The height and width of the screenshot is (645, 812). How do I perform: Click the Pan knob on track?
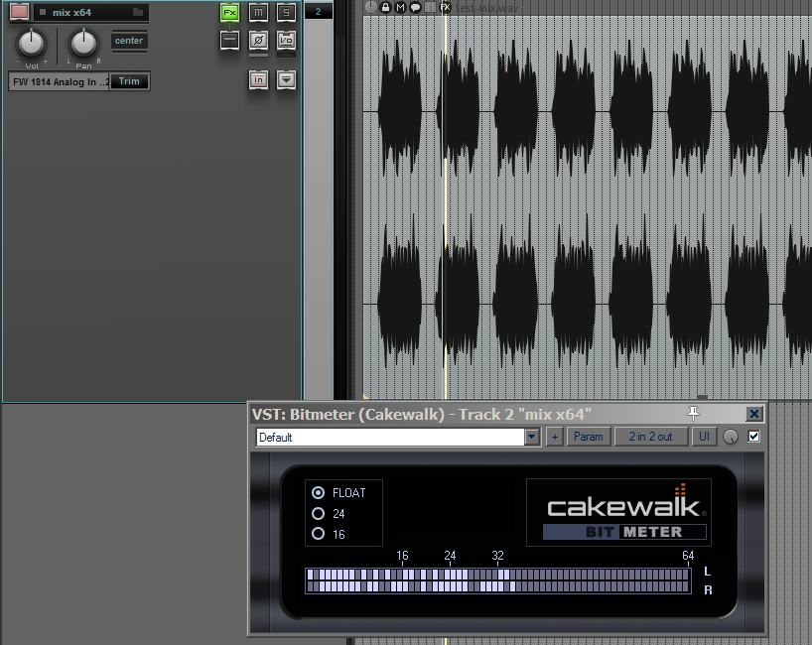83,43
